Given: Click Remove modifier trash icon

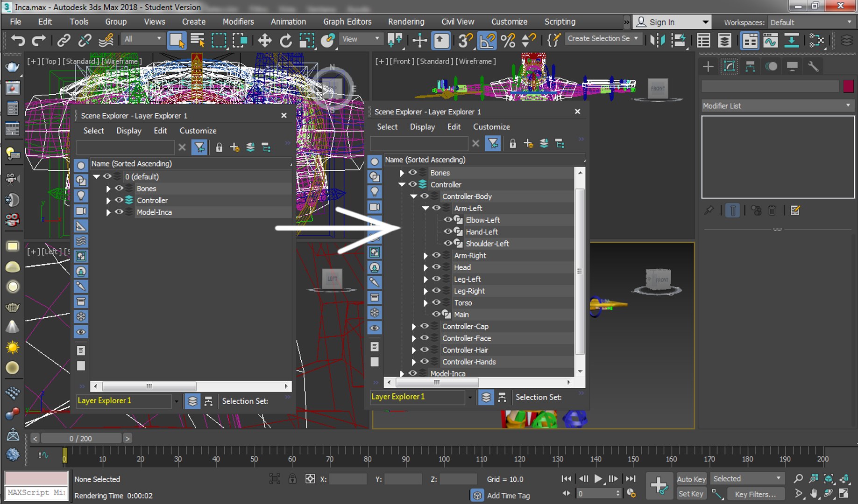Looking at the screenshot, I should (772, 210).
